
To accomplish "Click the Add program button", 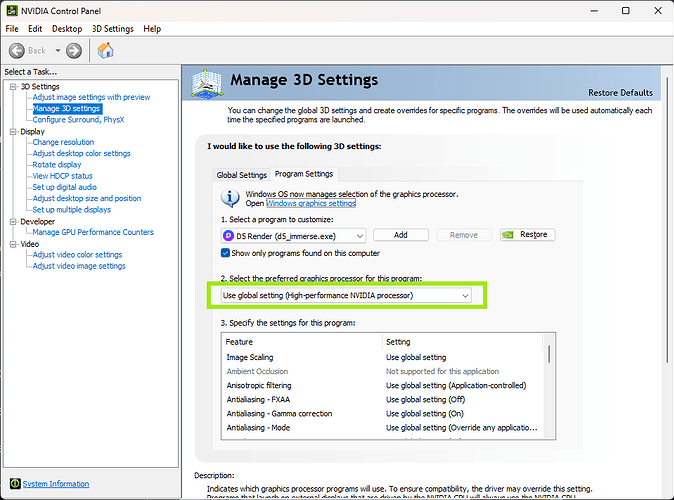I will point(400,235).
